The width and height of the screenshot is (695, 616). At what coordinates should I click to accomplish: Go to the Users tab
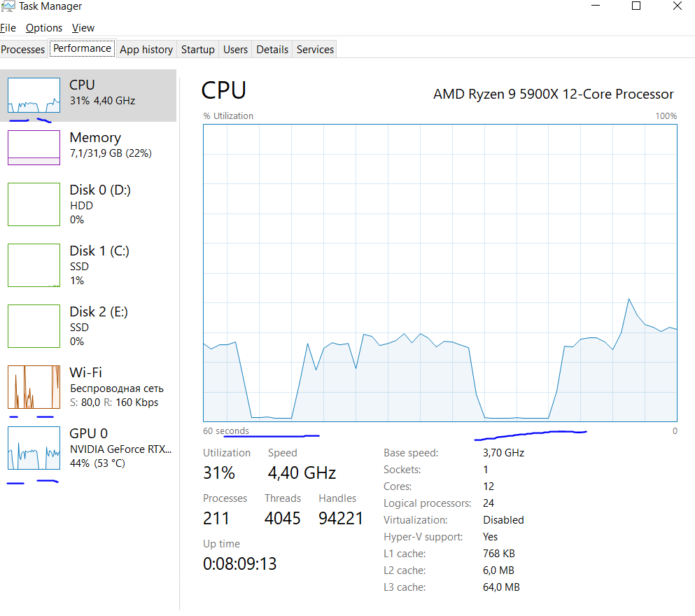[235, 50]
